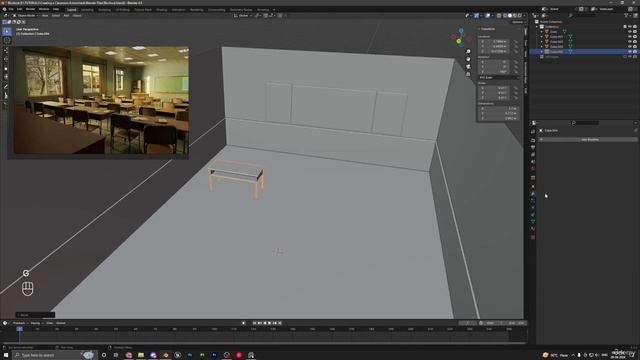This screenshot has height=360, width=640.
Task: Click the Blender logo menu icon
Action: (x=4, y=9)
